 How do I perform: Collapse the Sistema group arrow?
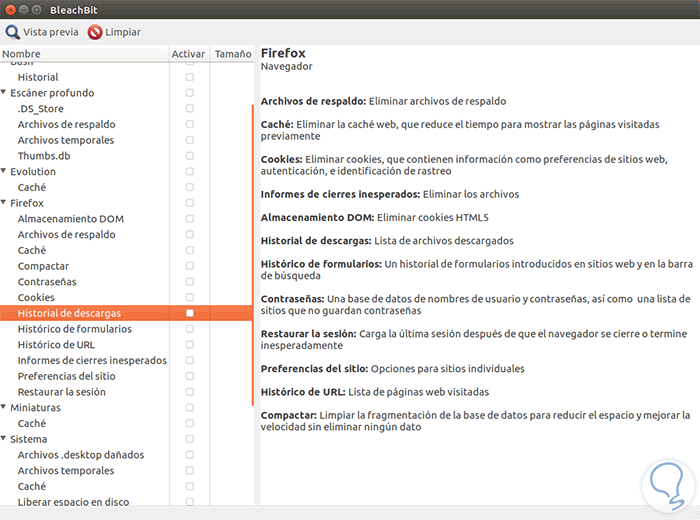pyautogui.click(x=4, y=438)
